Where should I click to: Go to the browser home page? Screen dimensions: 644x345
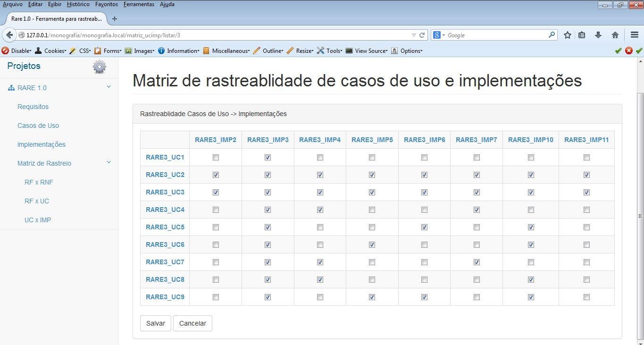tap(615, 35)
